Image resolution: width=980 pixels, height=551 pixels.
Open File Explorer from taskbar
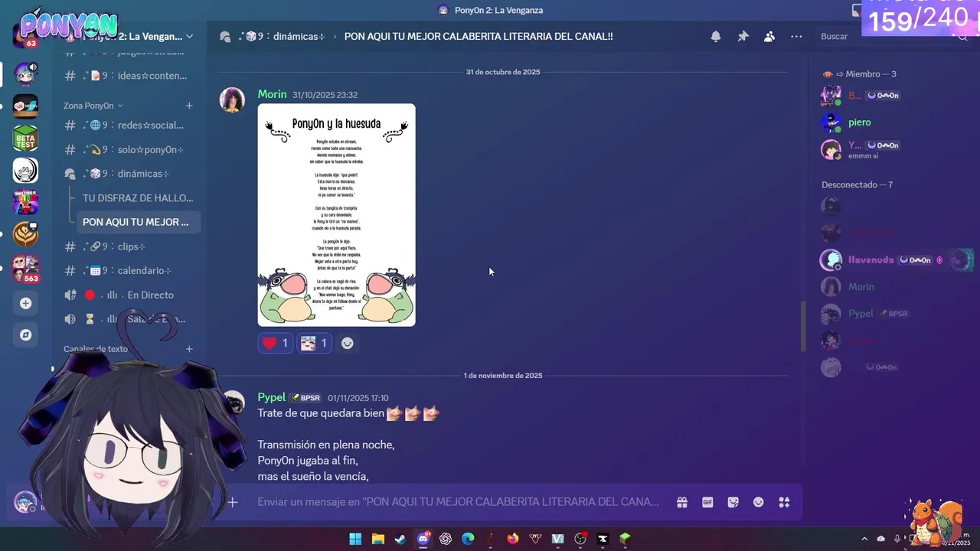click(x=378, y=539)
